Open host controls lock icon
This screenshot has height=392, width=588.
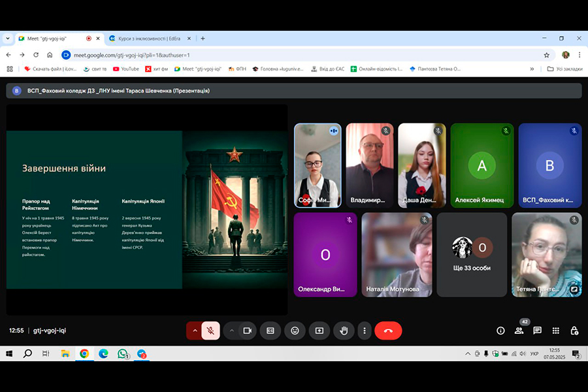[574, 331]
